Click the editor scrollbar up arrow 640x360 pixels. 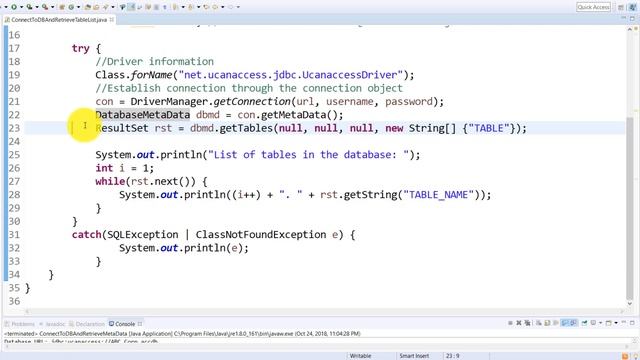pos(630,29)
